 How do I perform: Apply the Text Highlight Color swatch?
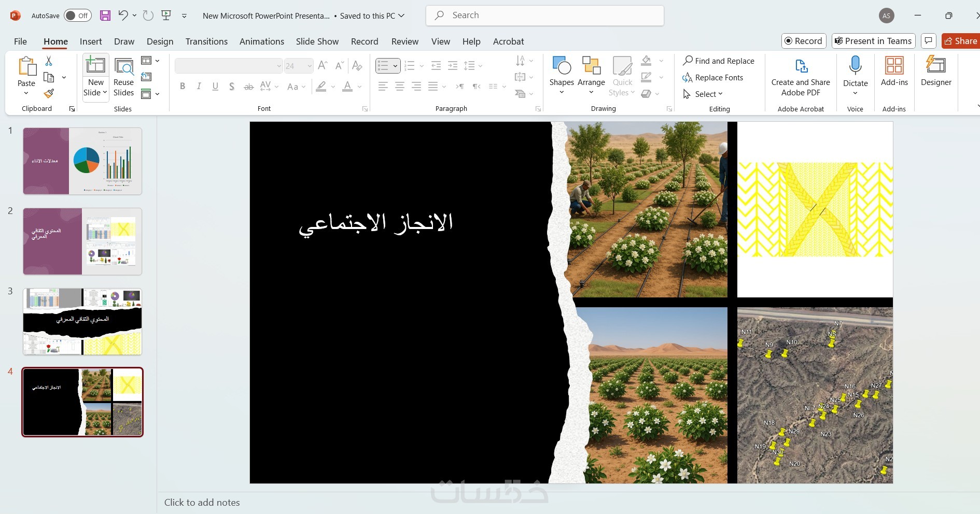coord(321,87)
